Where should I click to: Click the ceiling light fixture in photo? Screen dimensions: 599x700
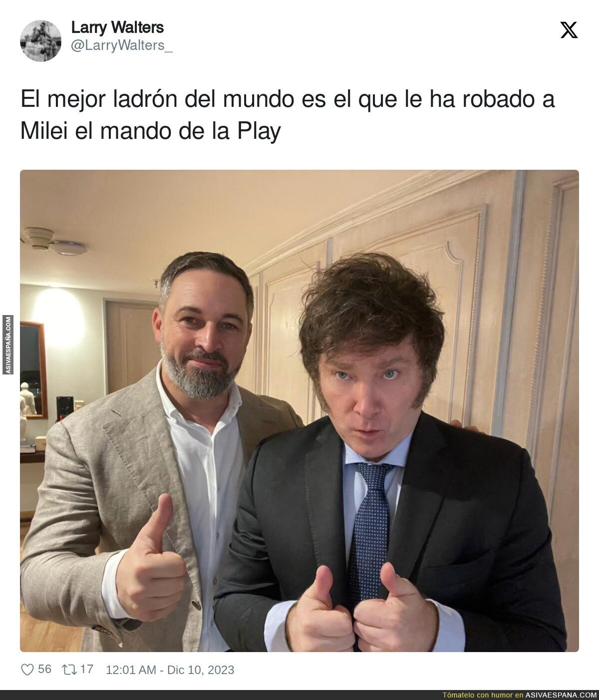click(x=54, y=242)
